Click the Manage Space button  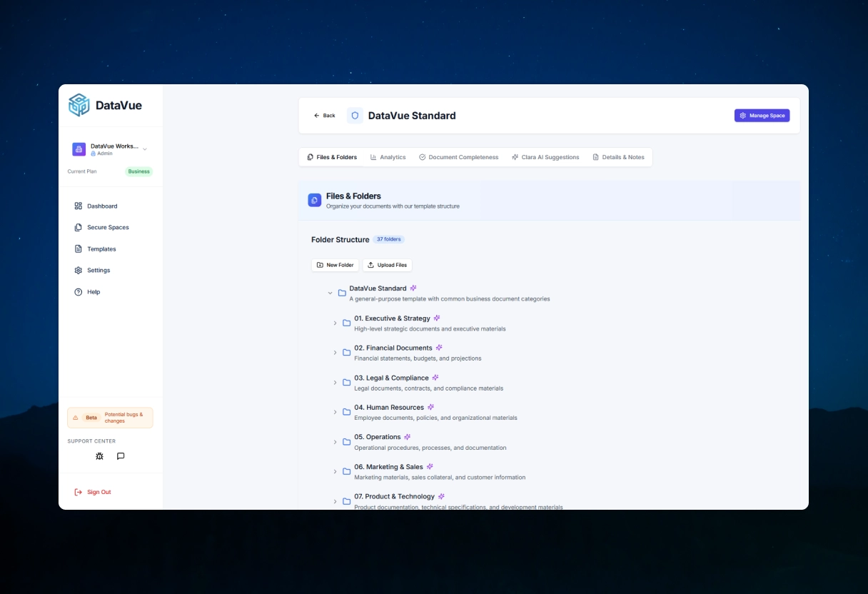(762, 115)
